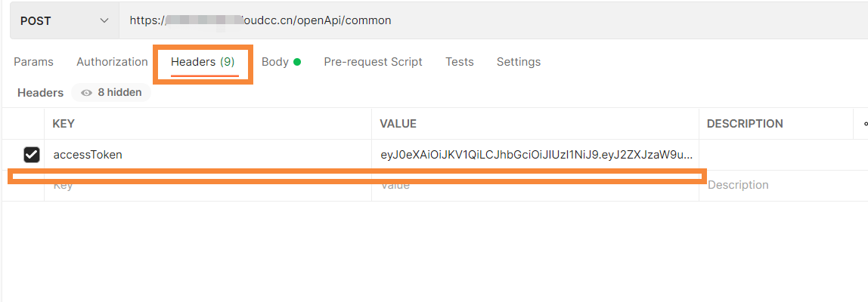The height and width of the screenshot is (302, 868).
Task: Open the request Settings tab
Action: point(519,62)
